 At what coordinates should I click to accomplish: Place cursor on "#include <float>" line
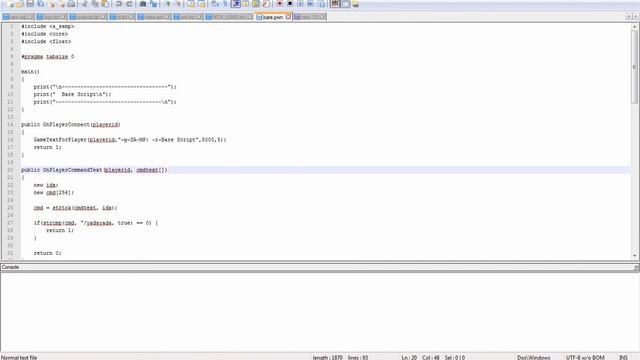(46, 41)
